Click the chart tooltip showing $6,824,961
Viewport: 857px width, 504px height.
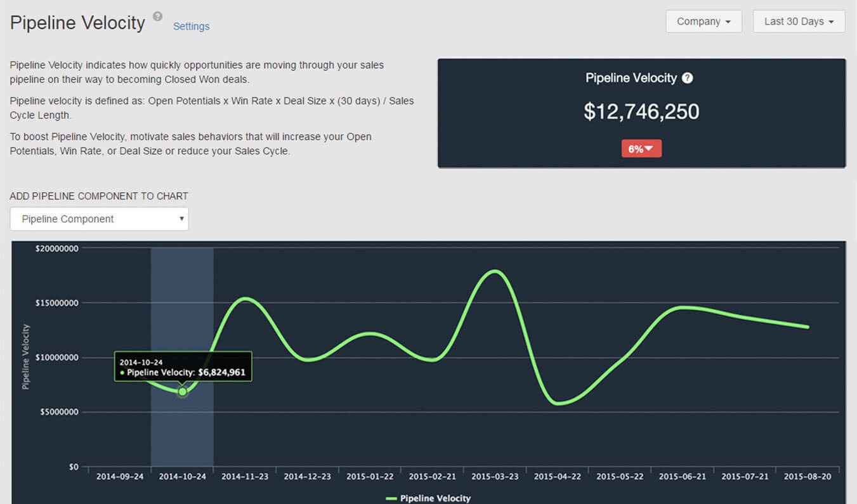point(183,366)
